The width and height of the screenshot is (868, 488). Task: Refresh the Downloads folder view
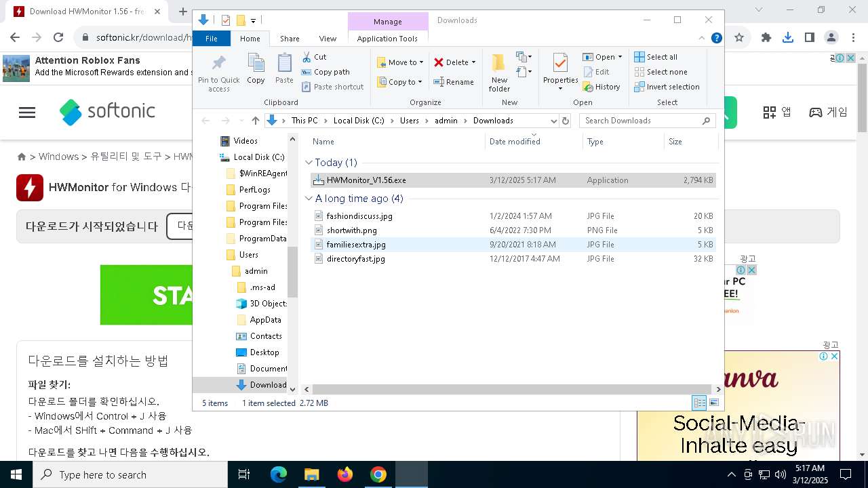(x=566, y=121)
